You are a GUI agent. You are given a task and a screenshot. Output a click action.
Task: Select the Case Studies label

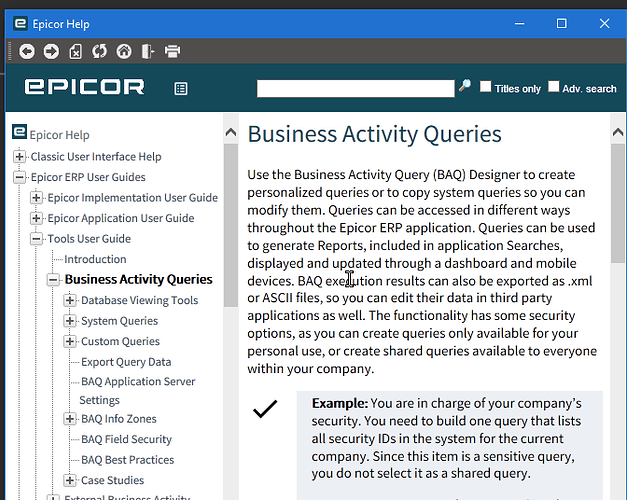coord(112,480)
